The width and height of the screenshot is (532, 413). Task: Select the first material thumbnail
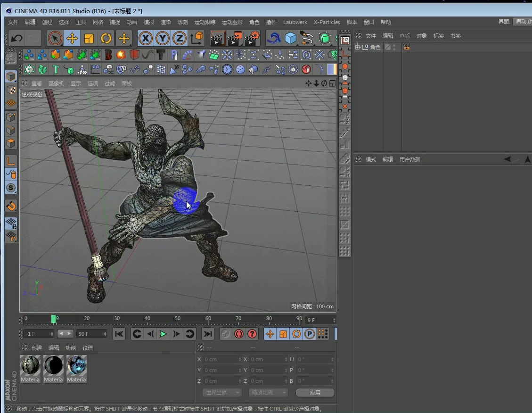tap(30, 365)
